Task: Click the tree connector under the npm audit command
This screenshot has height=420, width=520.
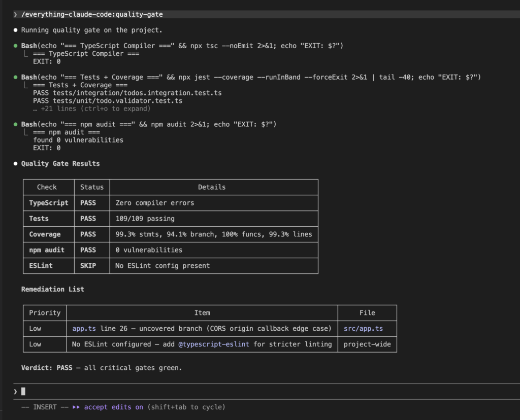Action: tap(27, 132)
